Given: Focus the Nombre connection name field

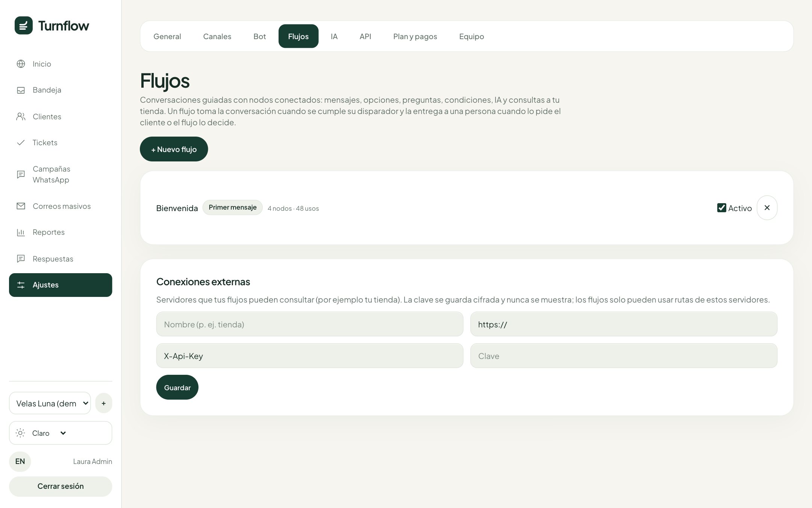Looking at the screenshot, I should (310, 324).
